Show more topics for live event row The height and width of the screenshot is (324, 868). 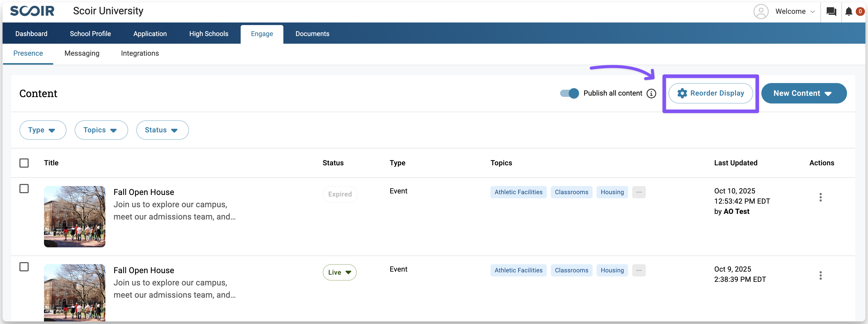639,270
